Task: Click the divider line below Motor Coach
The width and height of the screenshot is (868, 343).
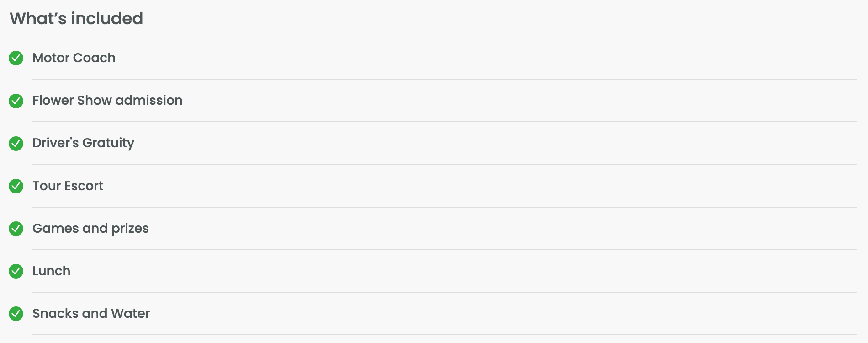Action: click(x=444, y=79)
